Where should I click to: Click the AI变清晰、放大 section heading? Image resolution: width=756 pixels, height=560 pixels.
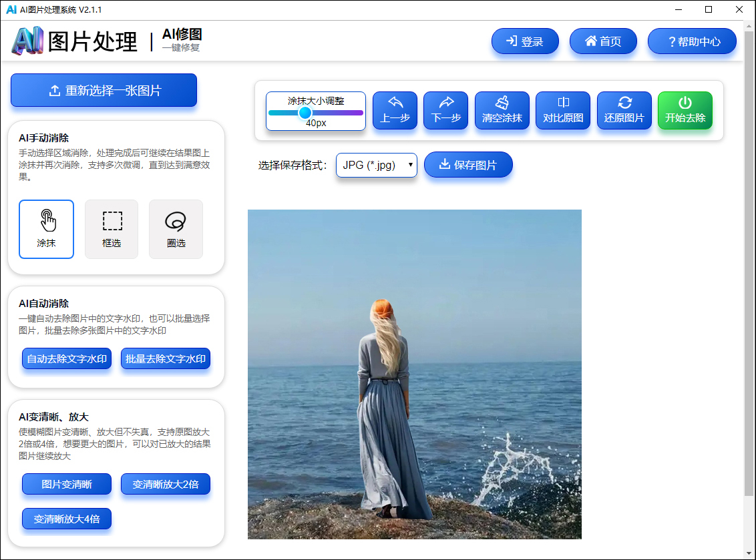tap(53, 417)
